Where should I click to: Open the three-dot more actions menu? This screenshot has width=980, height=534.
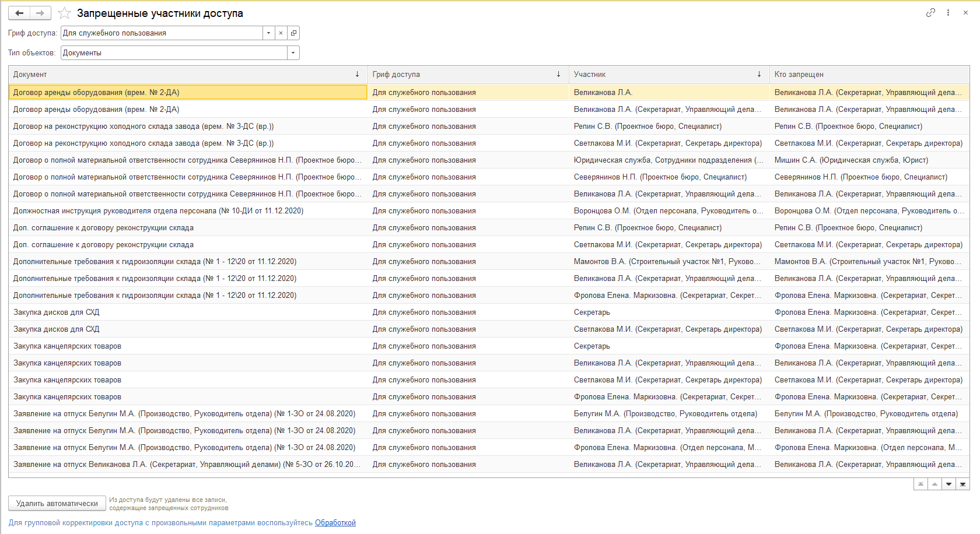pos(948,12)
